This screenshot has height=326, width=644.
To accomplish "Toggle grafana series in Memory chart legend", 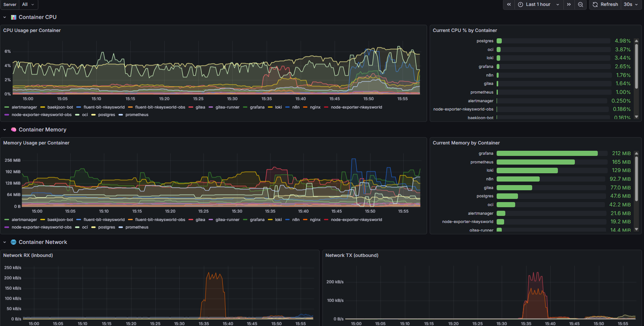I will (x=257, y=220).
